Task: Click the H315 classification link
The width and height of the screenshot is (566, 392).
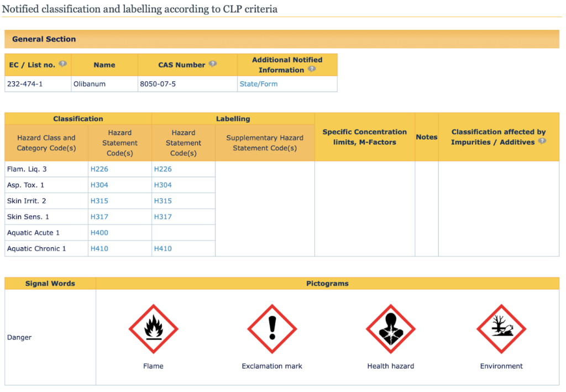Action: tap(99, 201)
